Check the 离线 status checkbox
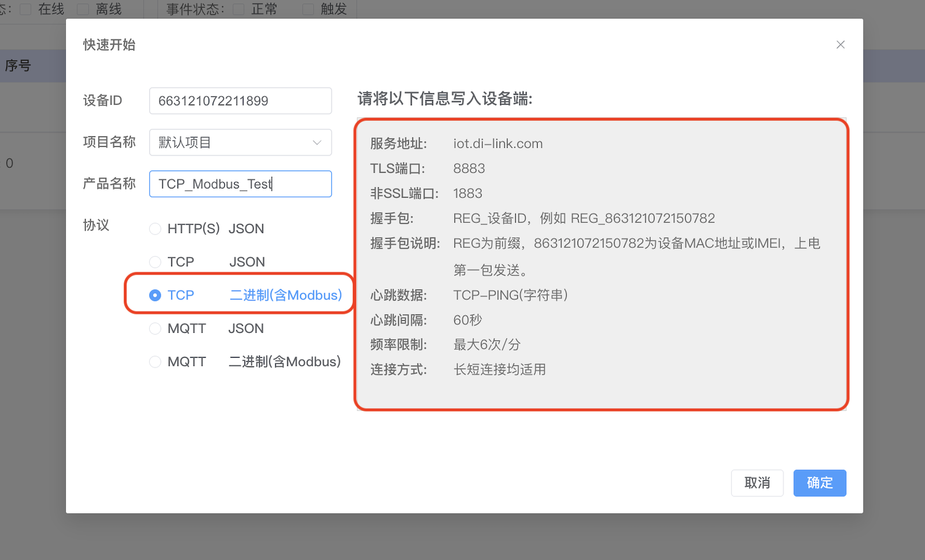The width and height of the screenshot is (925, 560). click(83, 9)
